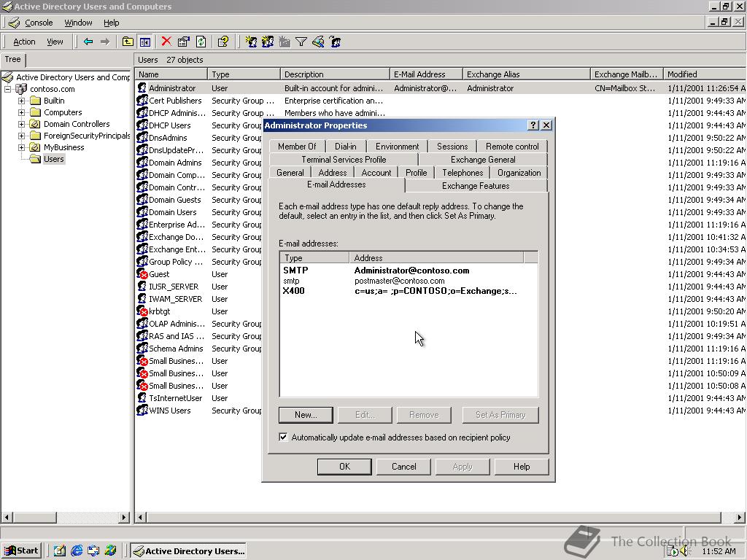This screenshot has width=747, height=560.
Task: Click the contoso.com domain icon
Action: tap(21, 89)
